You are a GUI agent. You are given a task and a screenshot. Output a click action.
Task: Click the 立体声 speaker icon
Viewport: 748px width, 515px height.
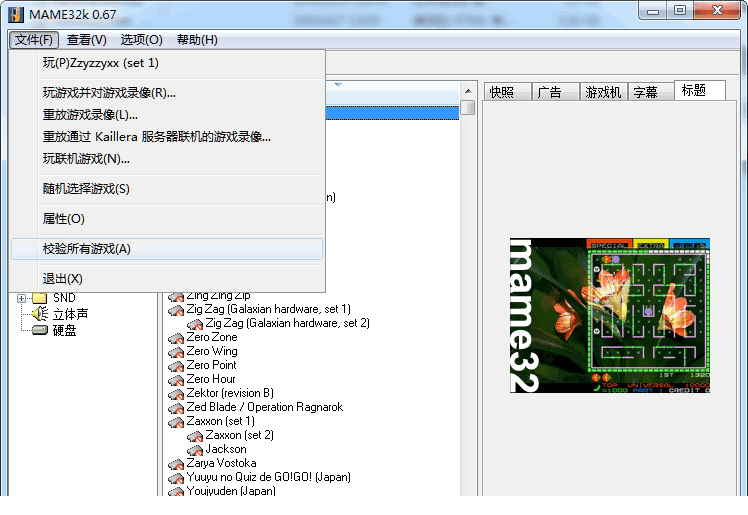(x=40, y=314)
